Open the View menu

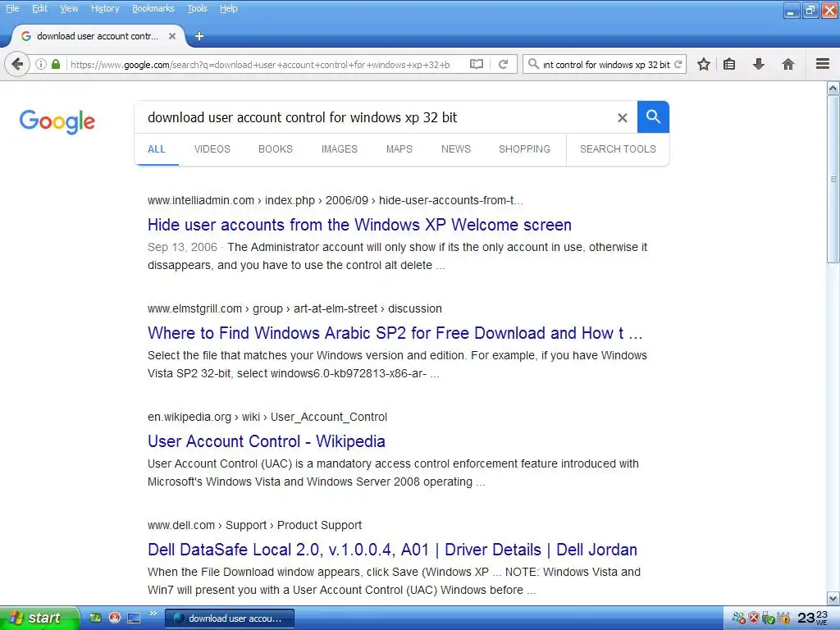[69, 8]
